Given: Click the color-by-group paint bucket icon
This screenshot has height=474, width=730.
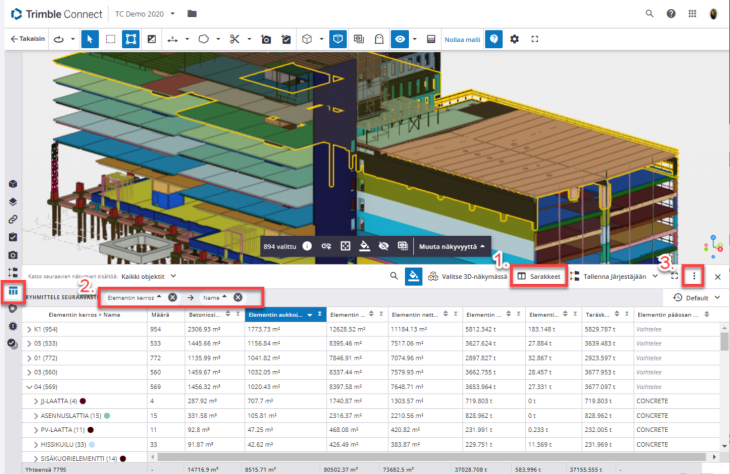Looking at the screenshot, I should (x=415, y=276).
